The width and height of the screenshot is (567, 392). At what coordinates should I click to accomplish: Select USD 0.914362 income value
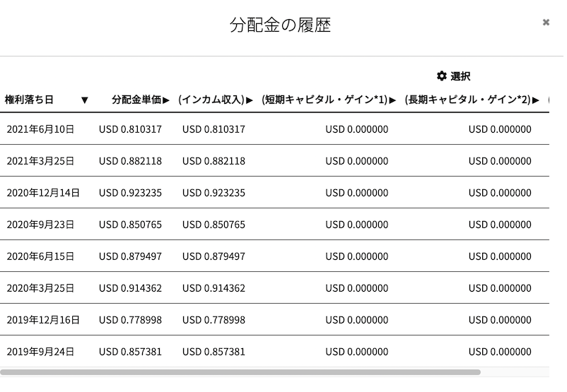214,288
